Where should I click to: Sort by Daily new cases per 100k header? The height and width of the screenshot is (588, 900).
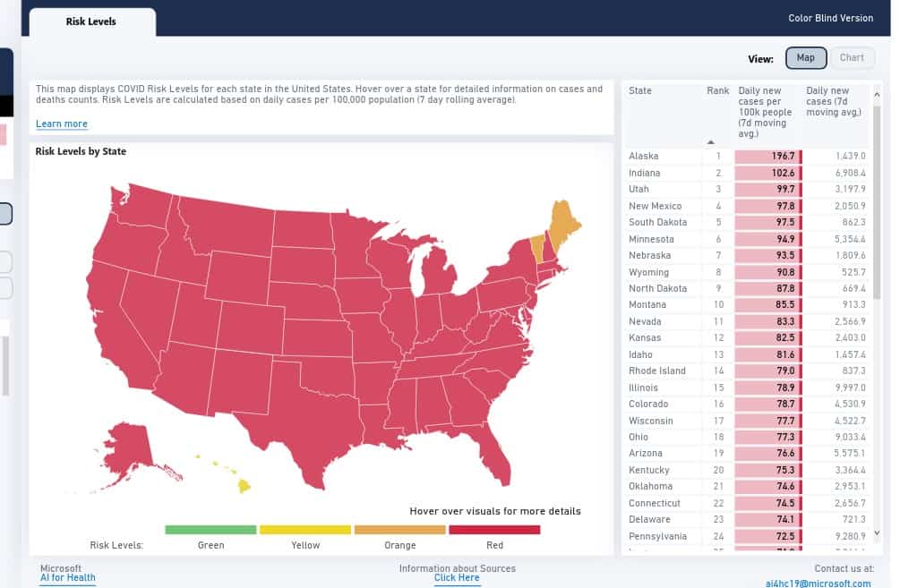coord(766,112)
